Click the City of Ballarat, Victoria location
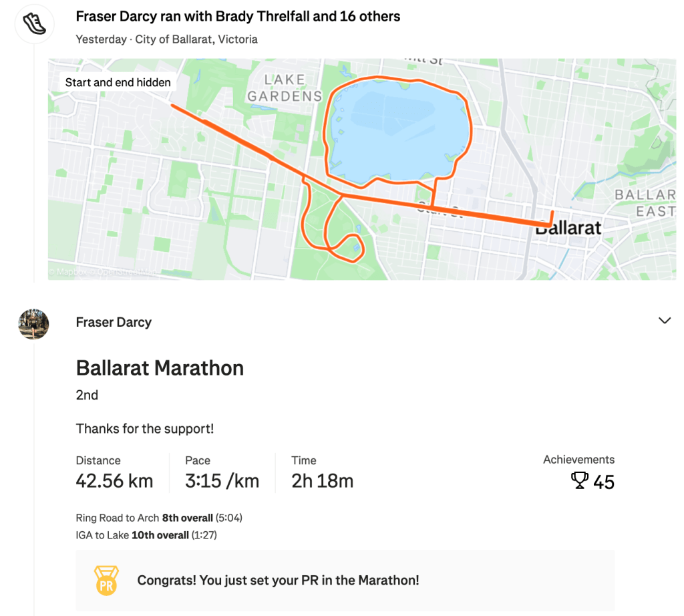 [196, 39]
